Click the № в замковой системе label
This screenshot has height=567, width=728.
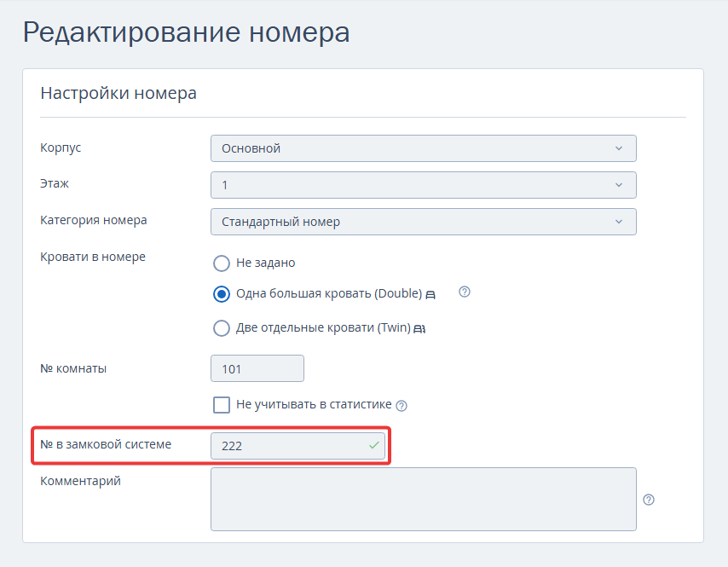click(x=106, y=444)
